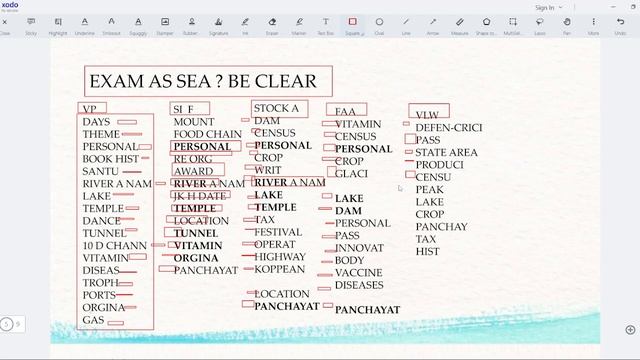Click the word 'SANTU'

[100, 171]
